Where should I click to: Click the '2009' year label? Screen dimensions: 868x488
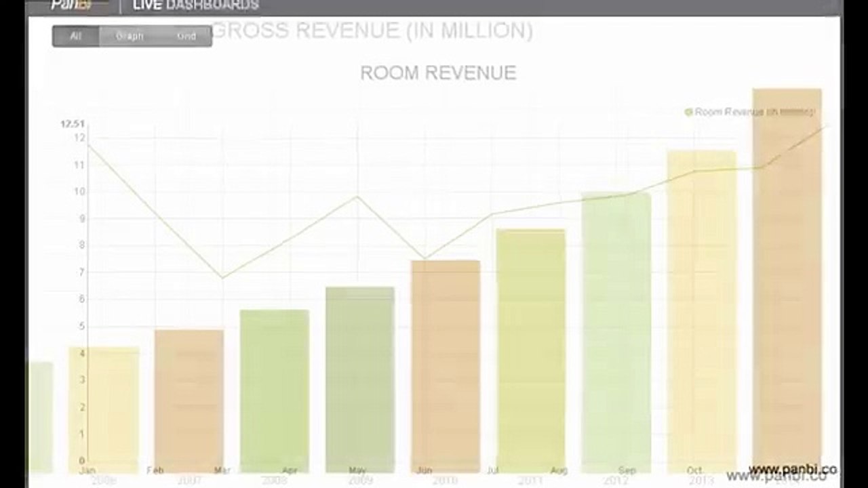(360, 481)
